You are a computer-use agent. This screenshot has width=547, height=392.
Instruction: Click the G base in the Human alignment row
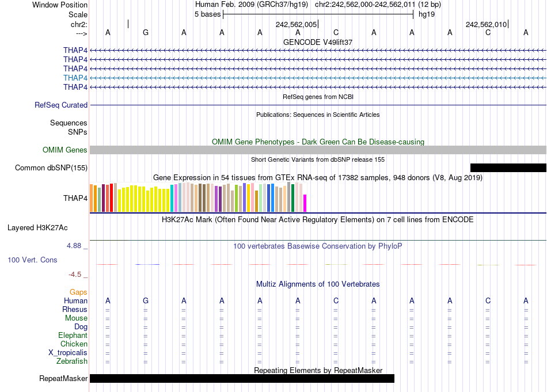[146, 300]
